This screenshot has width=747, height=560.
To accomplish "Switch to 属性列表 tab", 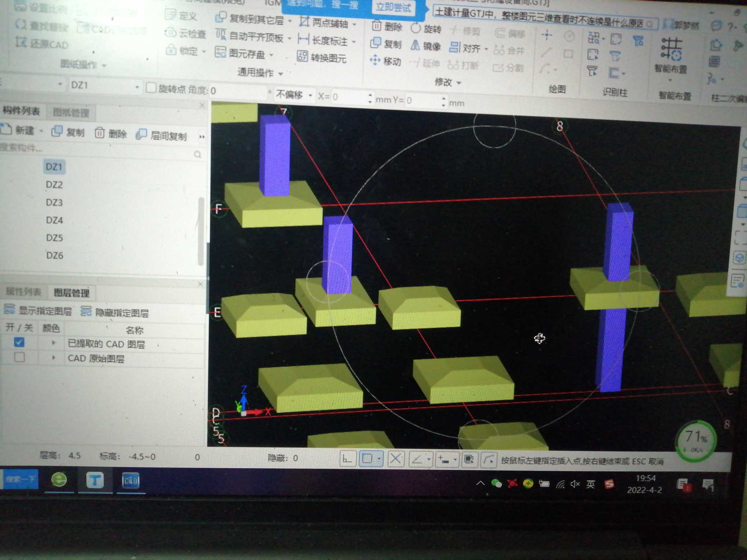I will tap(24, 291).
